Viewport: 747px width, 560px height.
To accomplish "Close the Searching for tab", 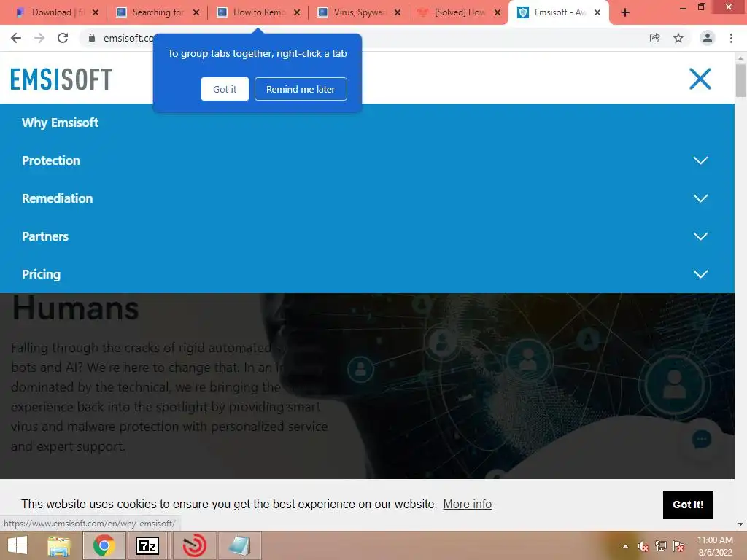I will click(x=196, y=12).
